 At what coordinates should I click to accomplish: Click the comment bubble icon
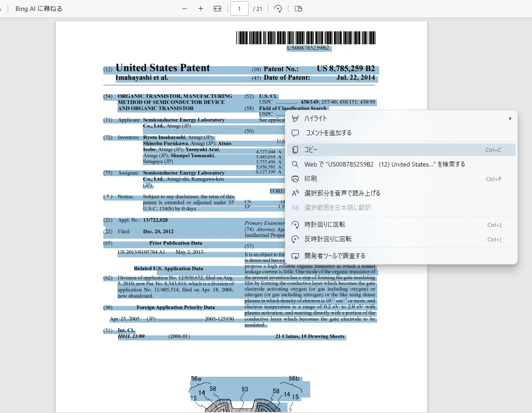pos(295,133)
